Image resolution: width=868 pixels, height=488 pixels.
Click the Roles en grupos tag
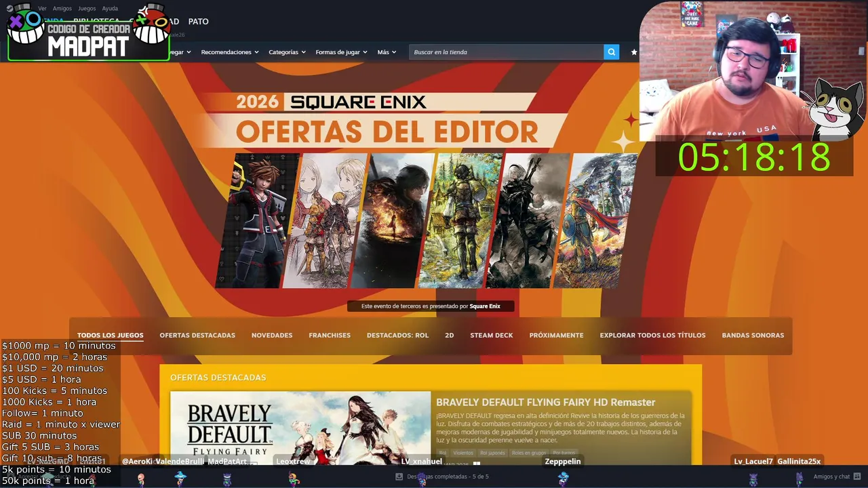[529, 453]
